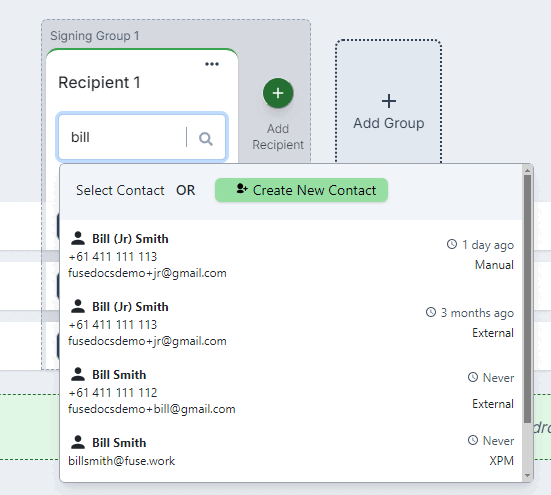
Task: Focus the recipient search field containing bill
Action: click(x=142, y=137)
